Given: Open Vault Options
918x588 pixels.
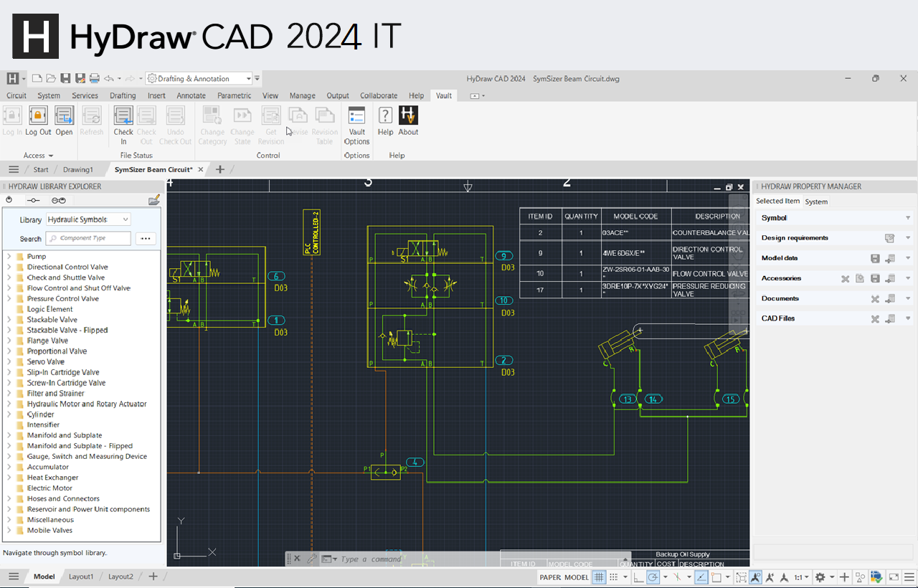Looking at the screenshot, I should pyautogui.click(x=356, y=115).
